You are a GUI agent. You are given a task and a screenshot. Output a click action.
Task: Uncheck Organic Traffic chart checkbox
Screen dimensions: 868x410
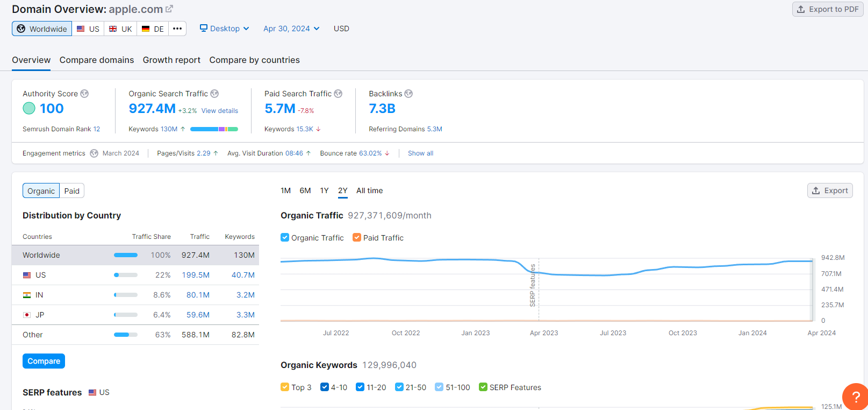(x=285, y=237)
